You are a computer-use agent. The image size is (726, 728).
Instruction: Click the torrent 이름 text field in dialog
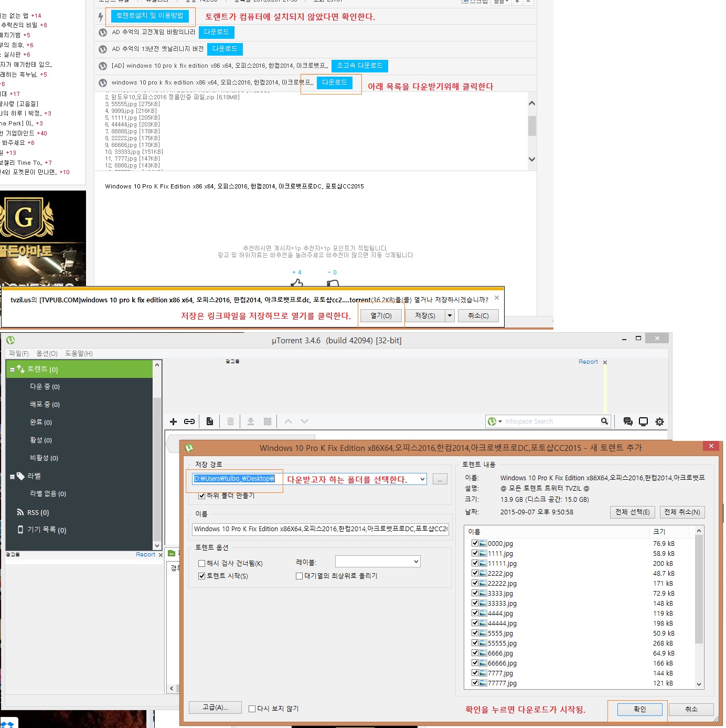coord(321,529)
